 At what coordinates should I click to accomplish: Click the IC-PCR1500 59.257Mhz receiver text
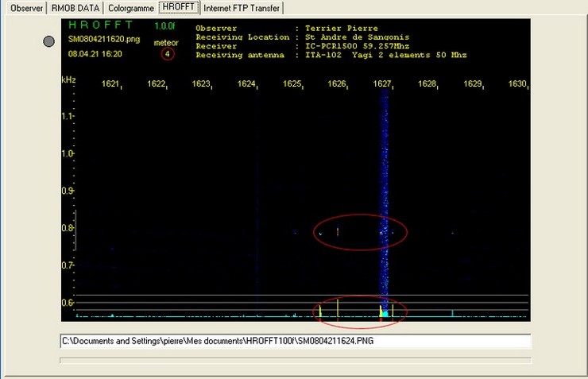pos(357,46)
